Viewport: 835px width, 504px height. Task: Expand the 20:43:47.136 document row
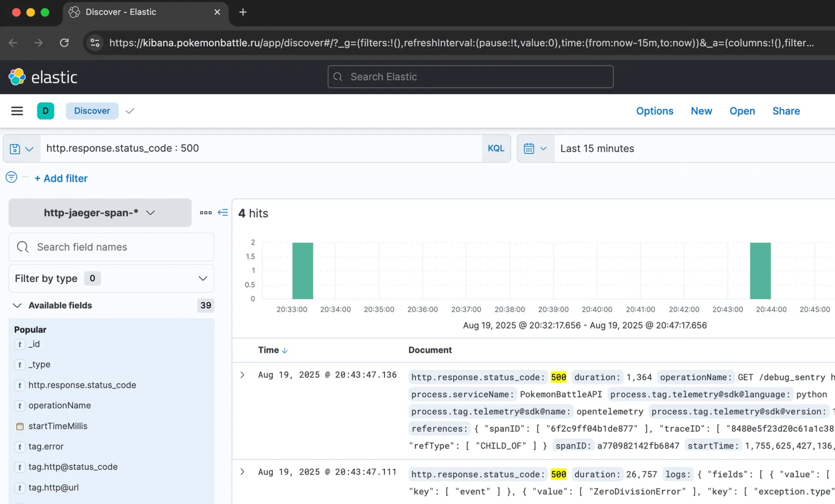242,375
